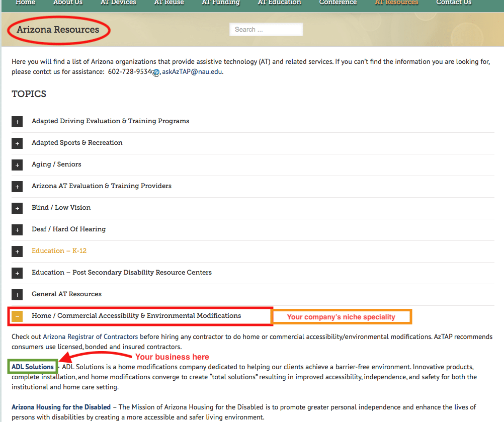
Task: Collapse the Home / Commercial Accessibility section minus icon
Action: (x=17, y=316)
